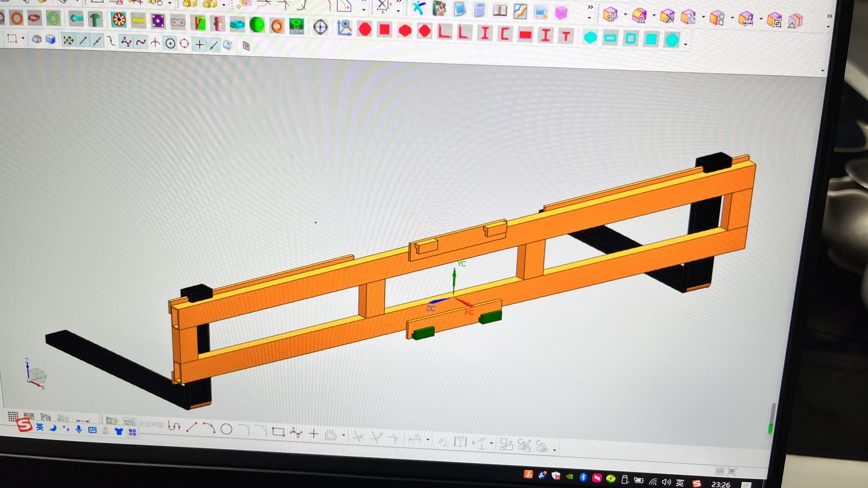This screenshot has width=868, height=488.
Task: Toggle the dark-mode moon icon on input bar
Action: tap(53, 428)
